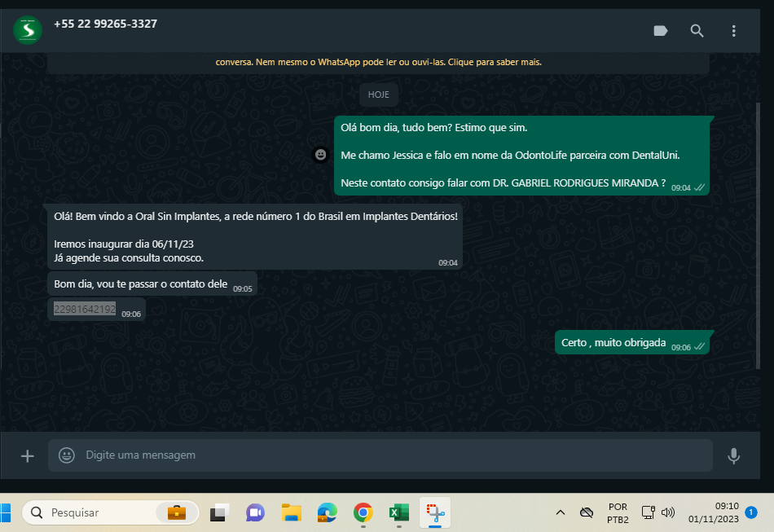Screen dimensions: 774x532
Task: Open Google Chrome in the taskbar
Action: (x=363, y=512)
